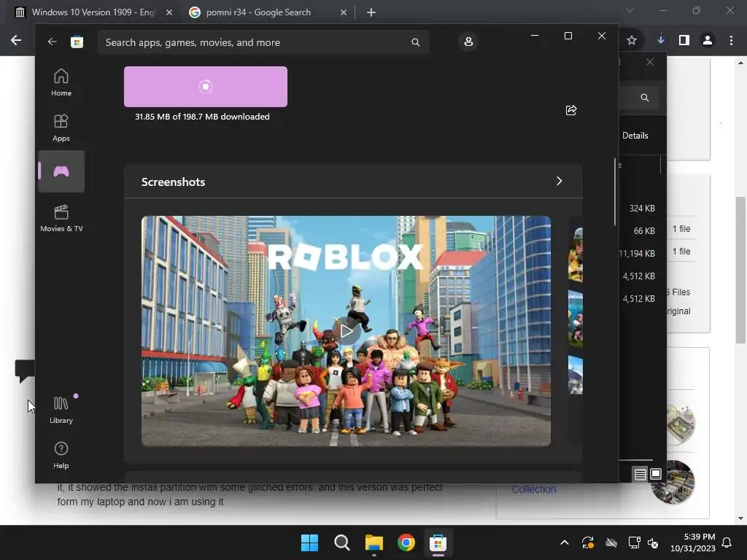The image size is (747, 560).
Task: Switch to Windows 10 Version 1909 Chrome tab
Action: 93,12
